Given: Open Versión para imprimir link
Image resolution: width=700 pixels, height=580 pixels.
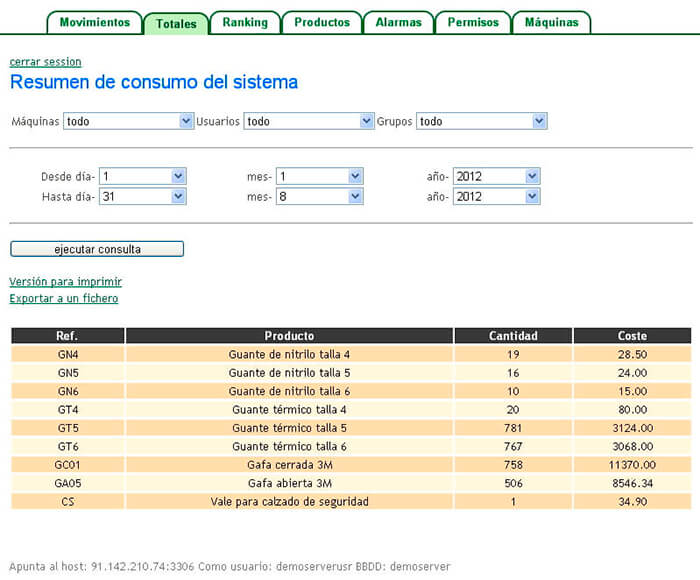Looking at the screenshot, I should (65, 282).
